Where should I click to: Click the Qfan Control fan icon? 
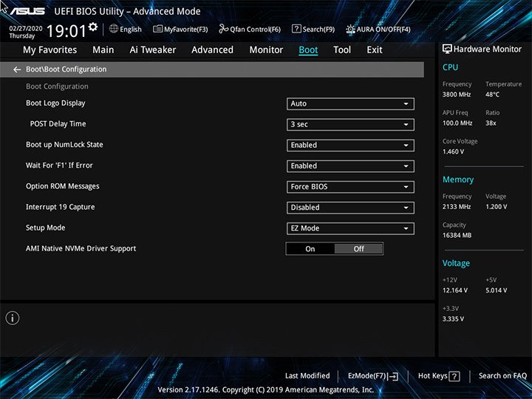tap(223, 29)
